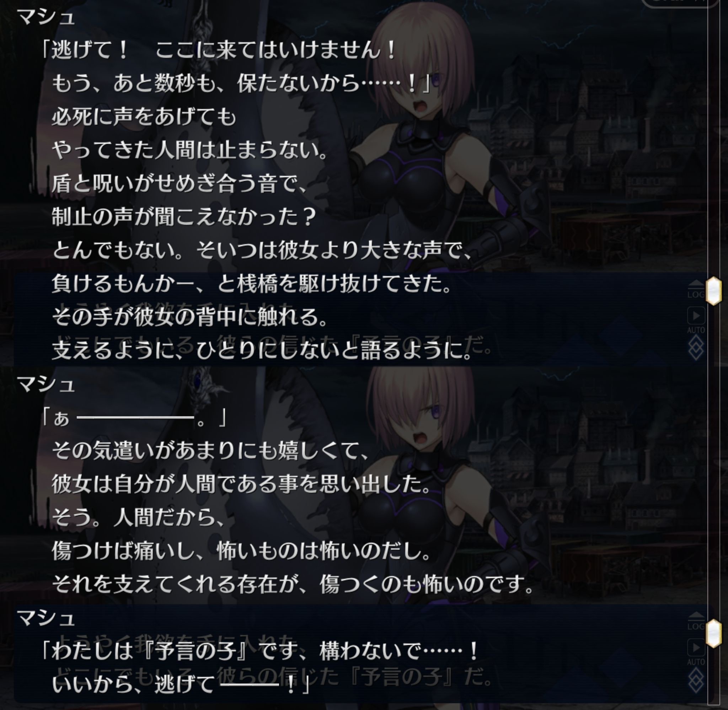Click the line いいから、逃げて———!」
The height and width of the screenshot is (710, 728).
[181, 685]
